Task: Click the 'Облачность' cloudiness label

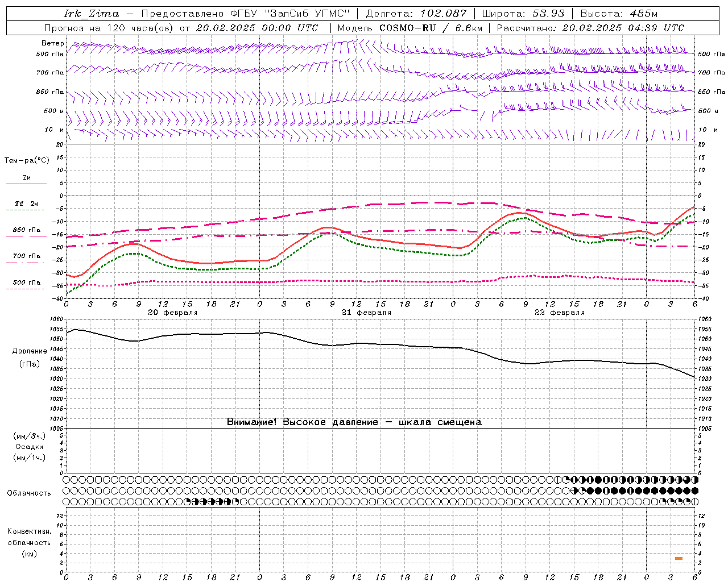Action: (x=29, y=493)
